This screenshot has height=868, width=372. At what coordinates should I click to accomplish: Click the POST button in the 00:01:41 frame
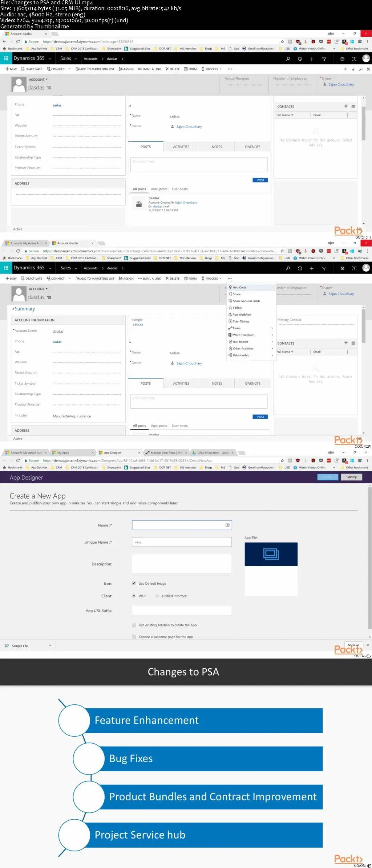260,180
